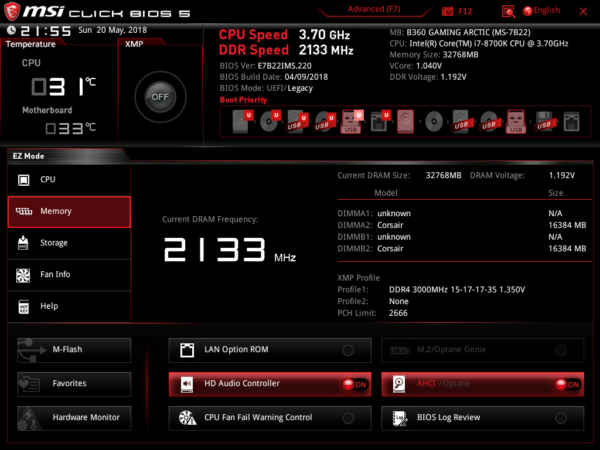The width and height of the screenshot is (600, 450).
Task: Turn on the XMP round OFF button
Action: (160, 97)
